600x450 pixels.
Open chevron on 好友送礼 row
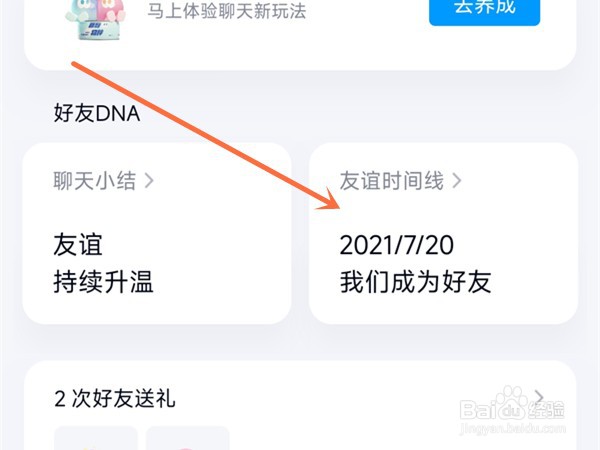pos(539,398)
